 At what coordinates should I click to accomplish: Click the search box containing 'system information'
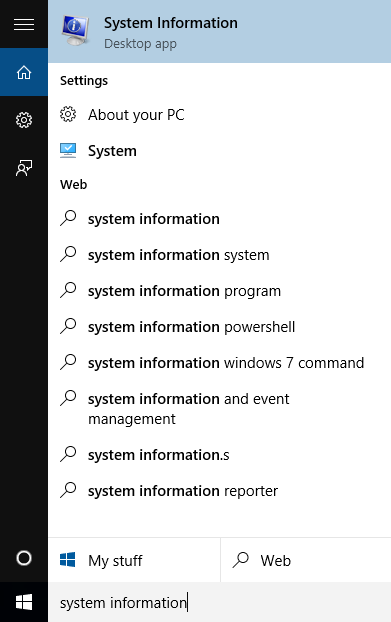tap(219, 602)
